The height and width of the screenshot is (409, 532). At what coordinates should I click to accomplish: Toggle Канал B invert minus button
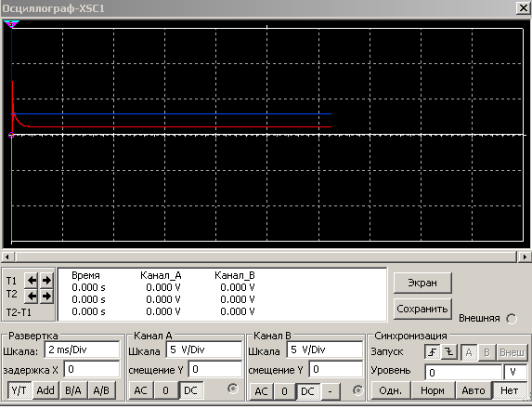pyautogui.click(x=331, y=391)
